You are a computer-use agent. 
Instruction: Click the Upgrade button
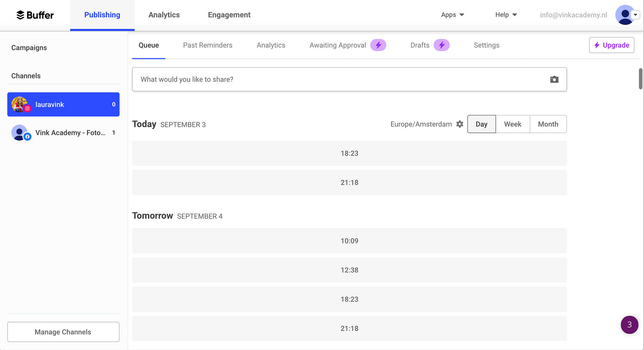point(611,45)
